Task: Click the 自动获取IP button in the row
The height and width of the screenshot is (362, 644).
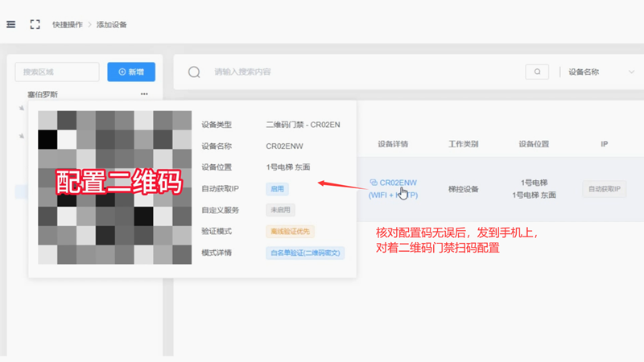Action: click(605, 189)
